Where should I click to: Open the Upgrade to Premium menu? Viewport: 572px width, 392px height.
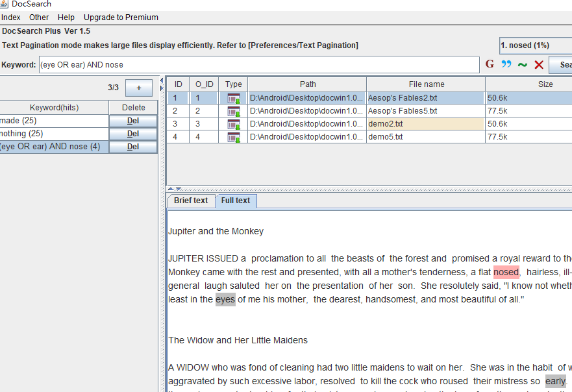click(121, 18)
